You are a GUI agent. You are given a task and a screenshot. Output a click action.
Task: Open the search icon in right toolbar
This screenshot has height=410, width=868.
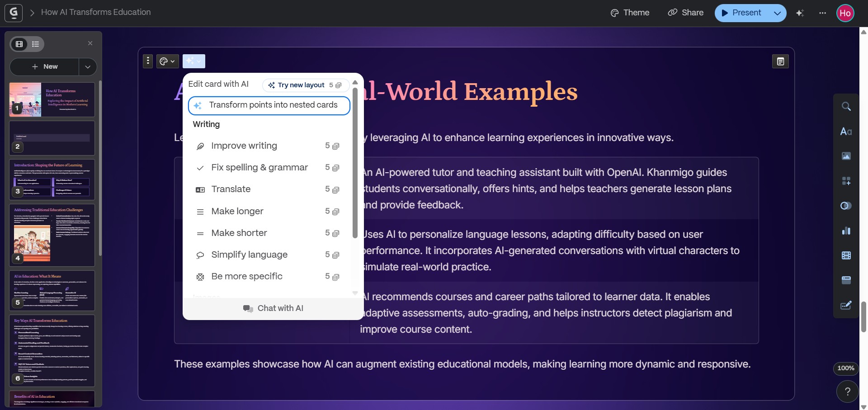tap(846, 106)
